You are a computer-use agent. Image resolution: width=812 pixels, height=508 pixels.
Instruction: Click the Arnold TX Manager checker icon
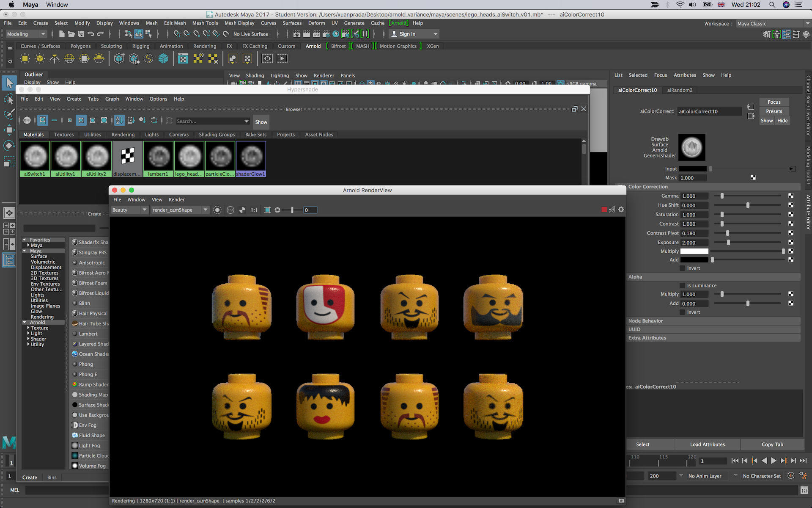183,59
